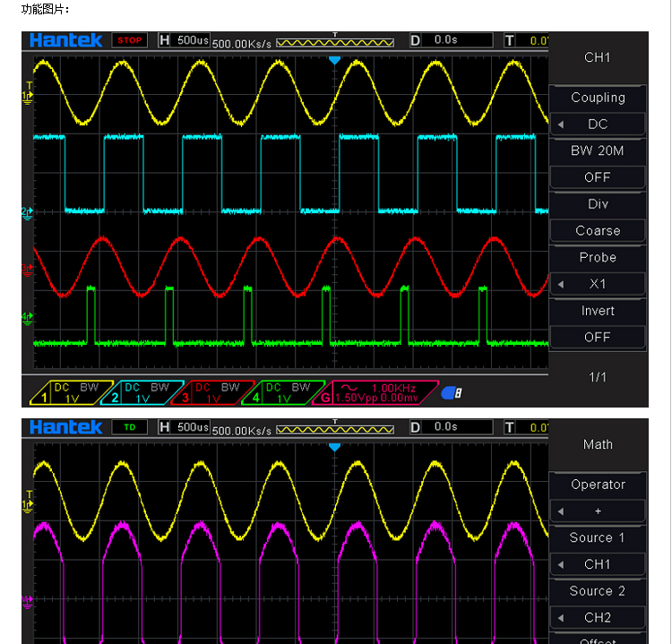This screenshot has width=672, height=644.
Task: Toggle BW 20M limit OFF setting
Action: pos(598,177)
